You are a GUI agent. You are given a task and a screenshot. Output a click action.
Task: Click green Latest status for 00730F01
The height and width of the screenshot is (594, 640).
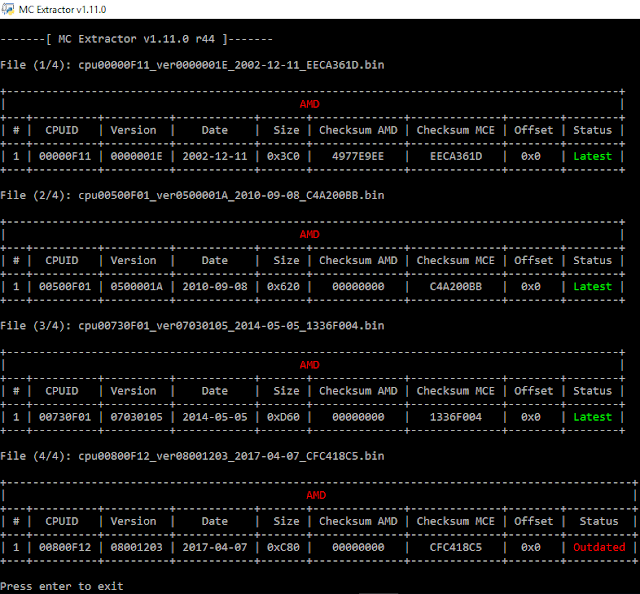click(x=593, y=417)
